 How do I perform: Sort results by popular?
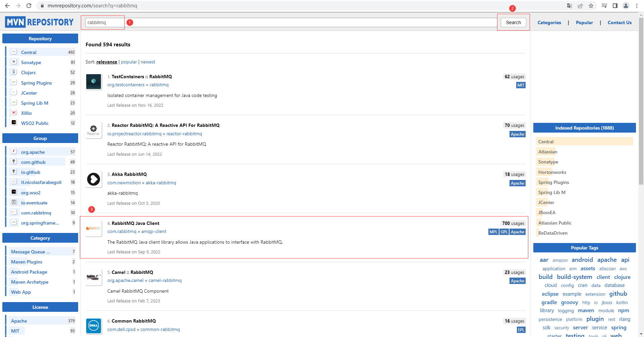(129, 62)
